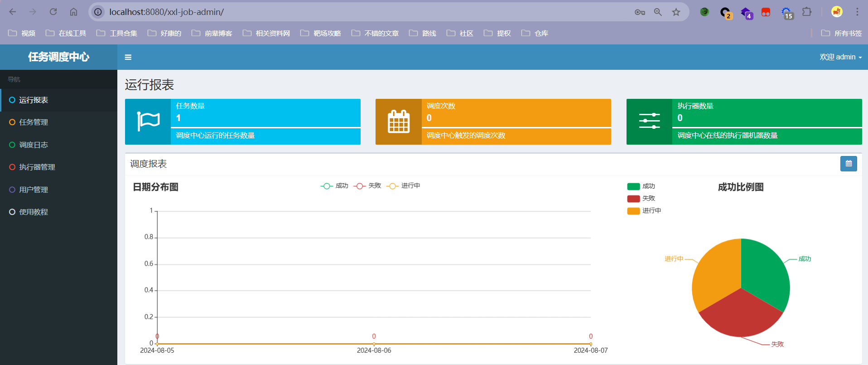Click the sliders icon on the 执行器数量 card
This screenshot has height=365, width=868.
[x=649, y=121]
